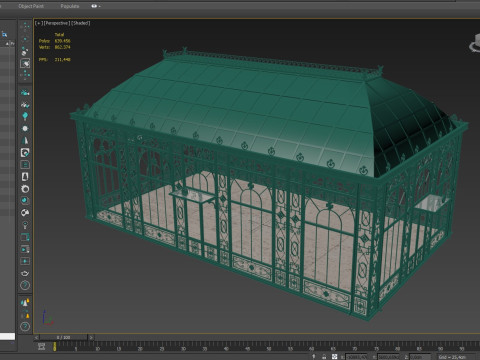Click the mini curve editor icon left of timeline

[x=41, y=347]
